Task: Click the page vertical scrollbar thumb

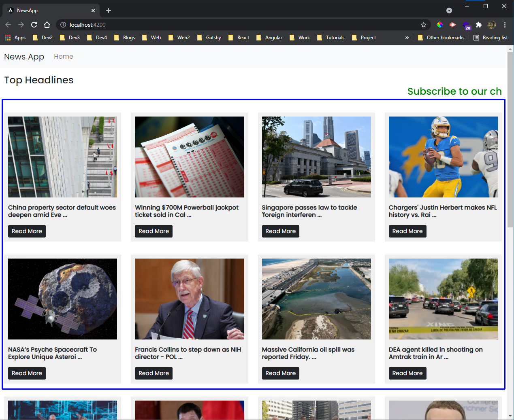Action: pos(510,140)
